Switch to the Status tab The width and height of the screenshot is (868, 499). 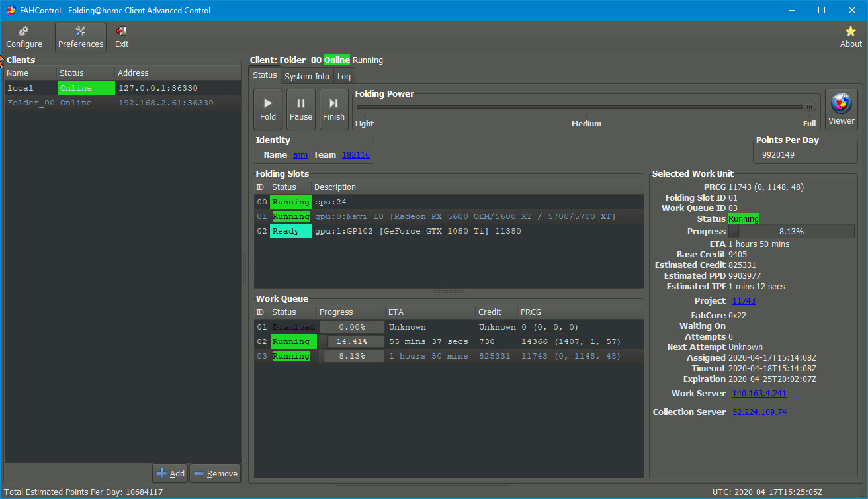265,75
